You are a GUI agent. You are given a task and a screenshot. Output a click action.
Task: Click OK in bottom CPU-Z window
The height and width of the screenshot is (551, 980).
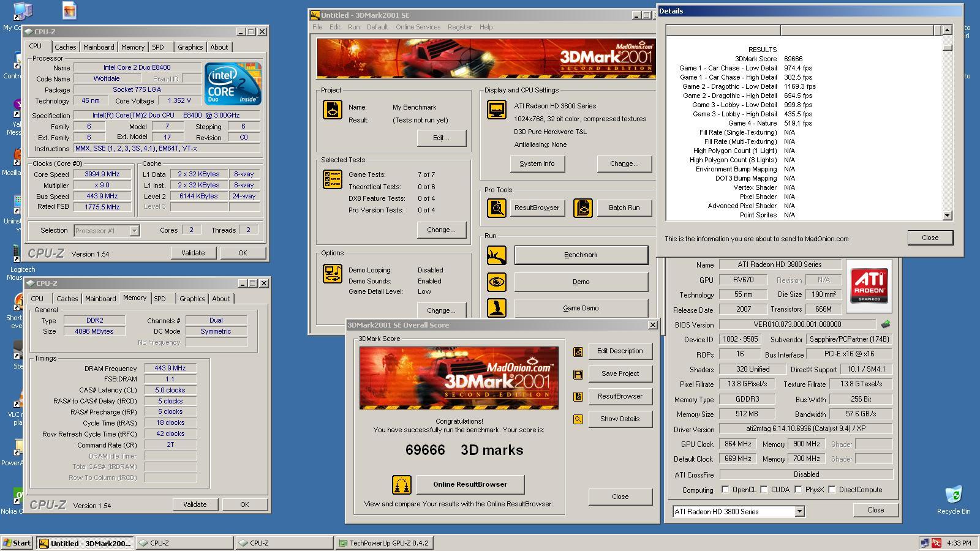[244, 504]
